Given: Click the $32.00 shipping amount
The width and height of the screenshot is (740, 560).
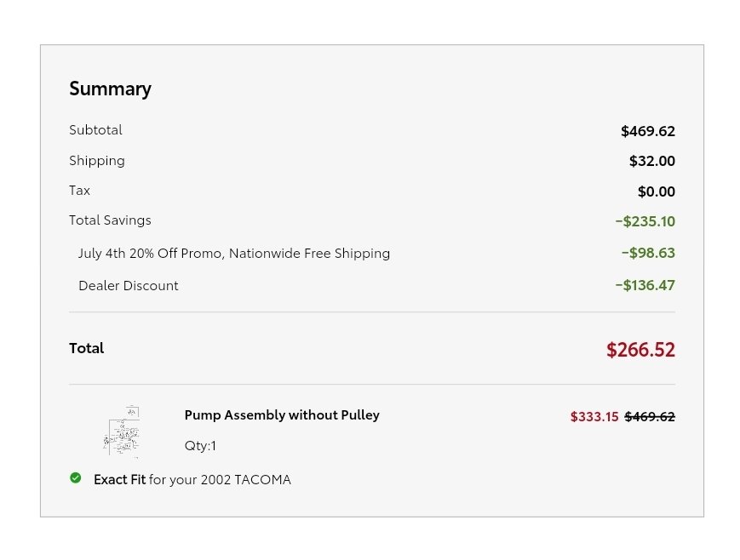Looking at the screenshot, I should (x=651, y=161).
